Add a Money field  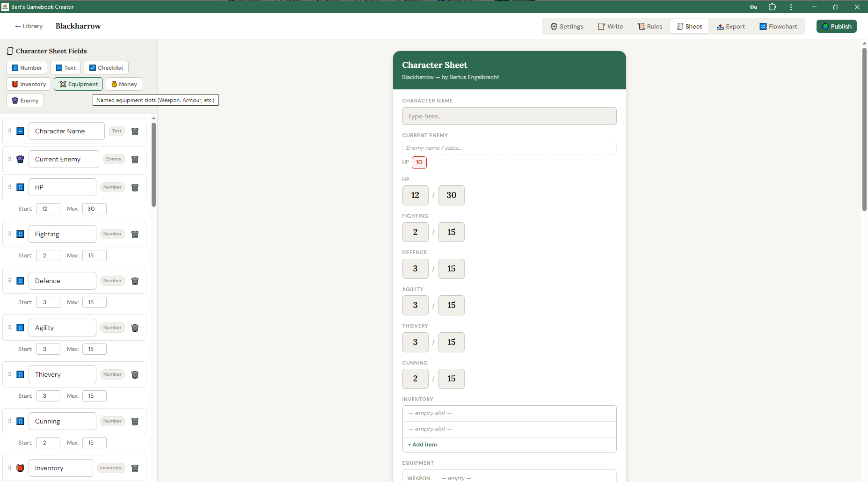(124, 84)
